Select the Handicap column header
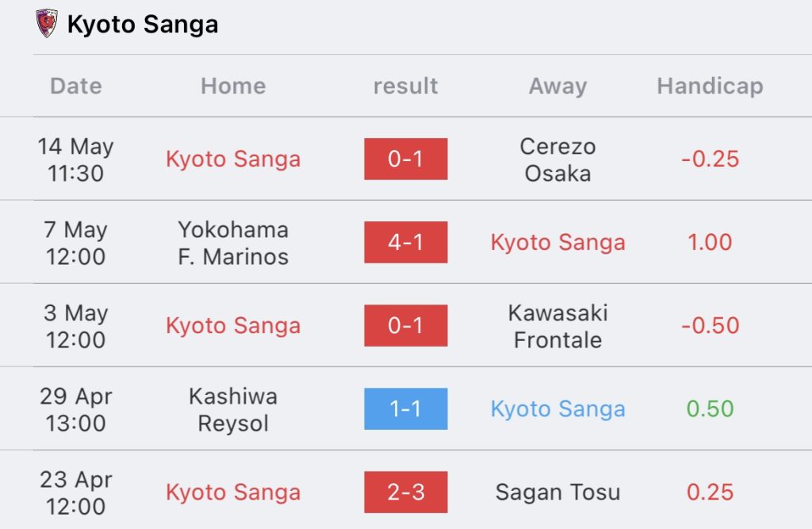The width and height of the screenshot is (812, 529). click(710, 86)
